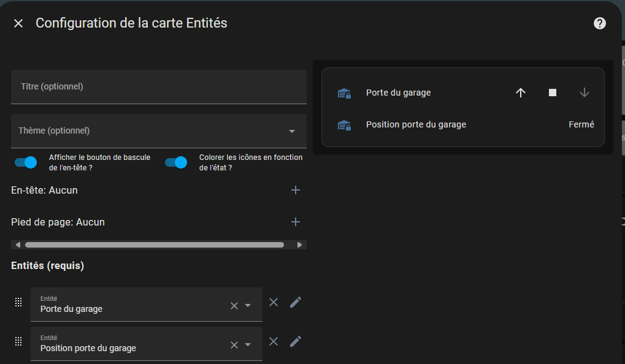Remove the Porte du garage entity row
This screenshot has width=625, height=364.
coord(274,302)
